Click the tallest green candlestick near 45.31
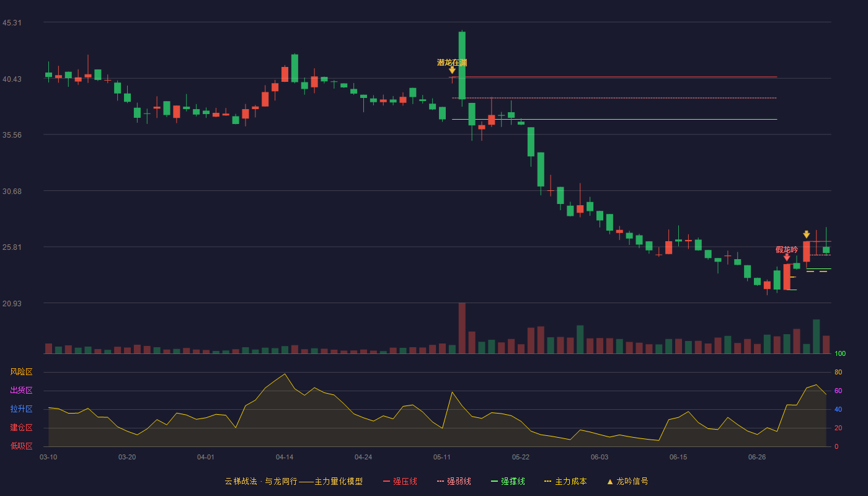868x496 pixels. pos(462,65)
